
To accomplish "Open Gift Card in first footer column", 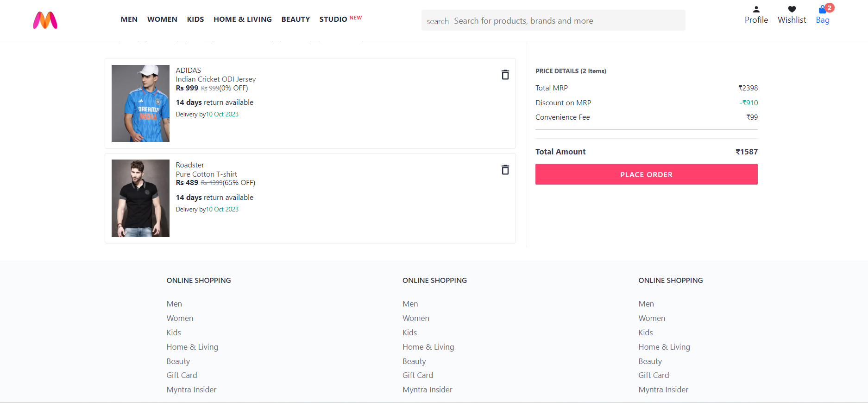I will pyautogui.click(x=182, y=375).
